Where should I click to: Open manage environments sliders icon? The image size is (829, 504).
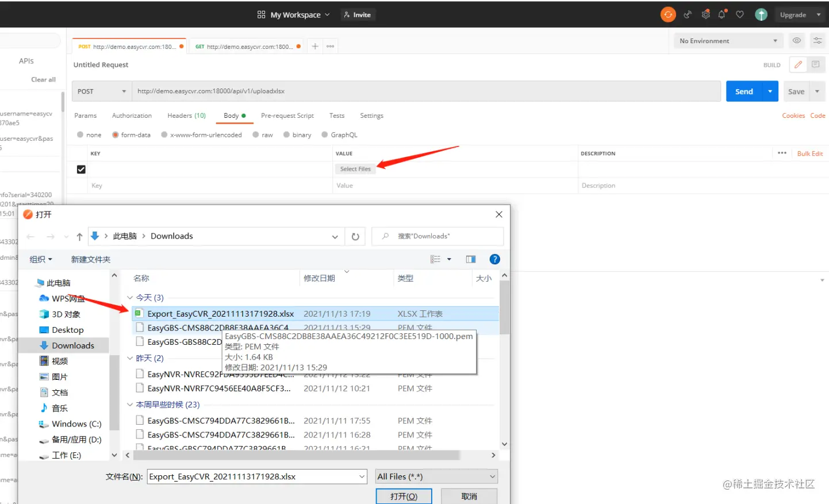coord(817,41)
